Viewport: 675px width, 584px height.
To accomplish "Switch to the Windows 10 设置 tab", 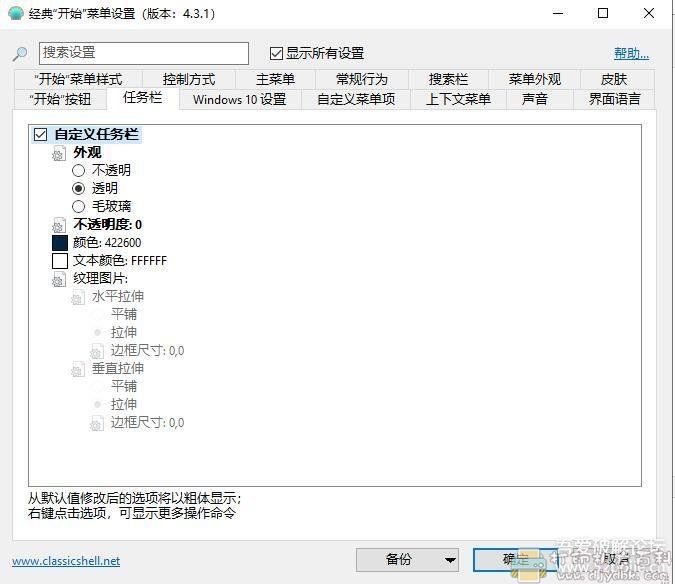I will tap(240, 99).
